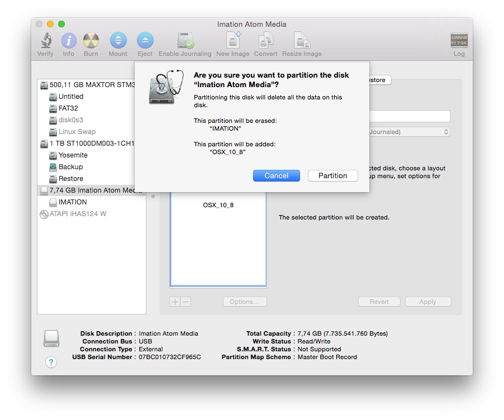The height and width of the screenshot is (420, 504).
Task: Click the Verify microscope icon
Action: pyautogui.click(x=45, y=41)
